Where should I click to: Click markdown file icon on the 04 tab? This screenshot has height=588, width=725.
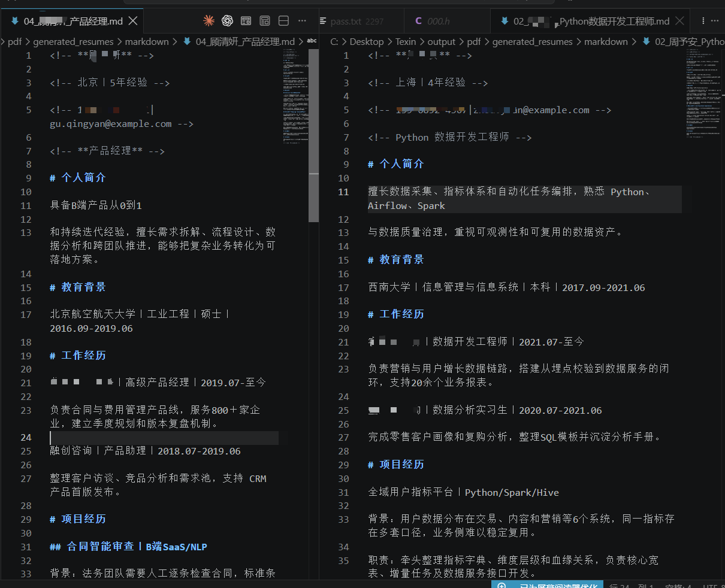14,21
